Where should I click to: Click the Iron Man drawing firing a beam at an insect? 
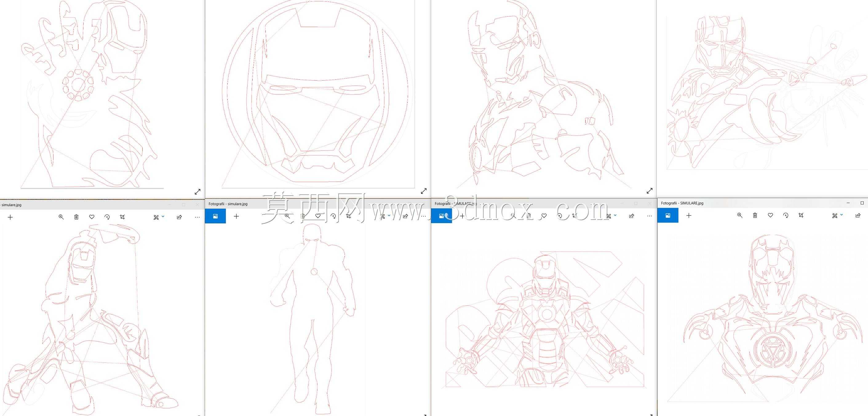click(x=766, y=93)
